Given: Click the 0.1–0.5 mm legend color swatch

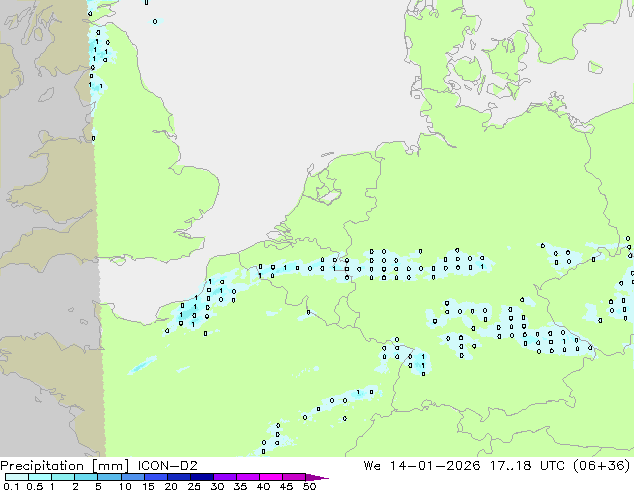Looking at the screenshot, I should click(x=17, y=477).
